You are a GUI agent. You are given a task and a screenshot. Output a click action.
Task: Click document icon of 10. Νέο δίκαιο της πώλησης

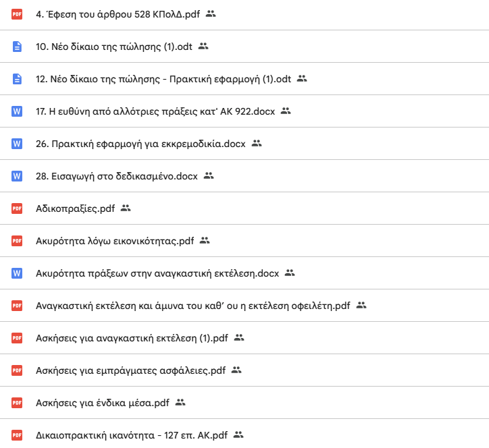pos(18,47)
